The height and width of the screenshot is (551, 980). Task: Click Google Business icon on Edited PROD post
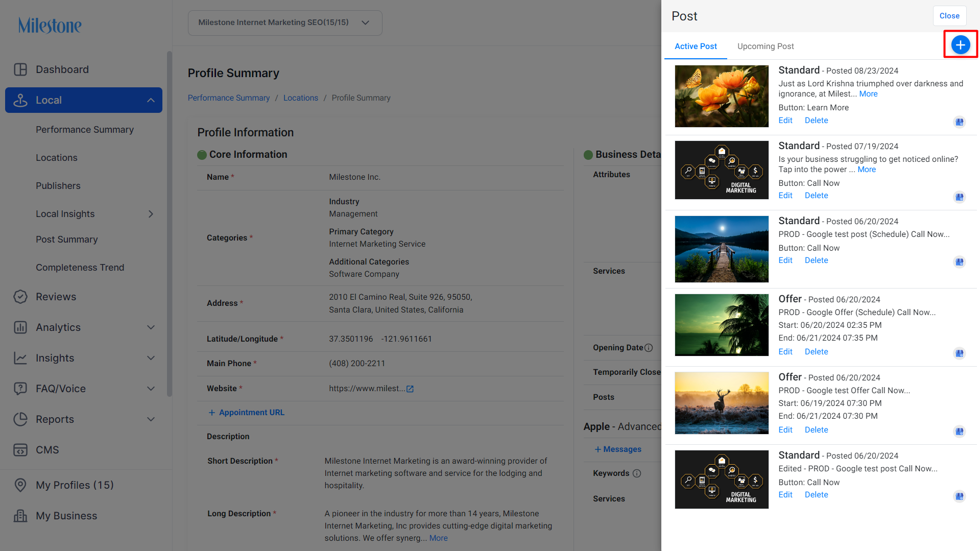point(960,496)
